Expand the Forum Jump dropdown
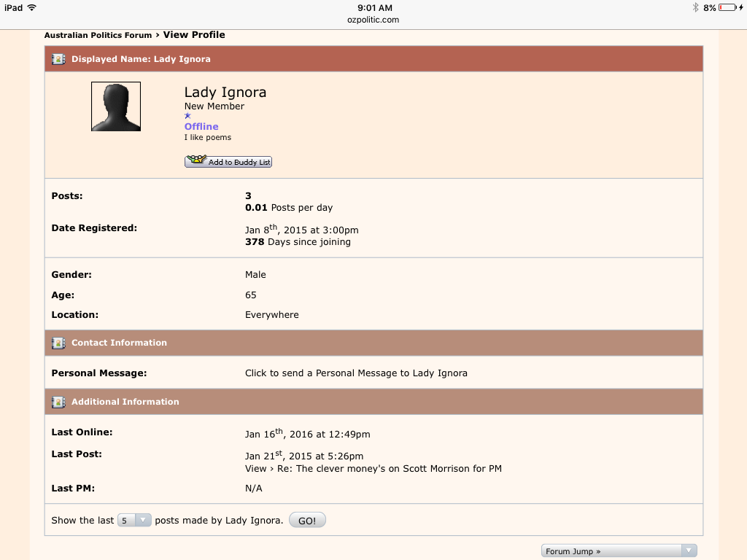This screenshot has width=747, height=560. [619, 551]
